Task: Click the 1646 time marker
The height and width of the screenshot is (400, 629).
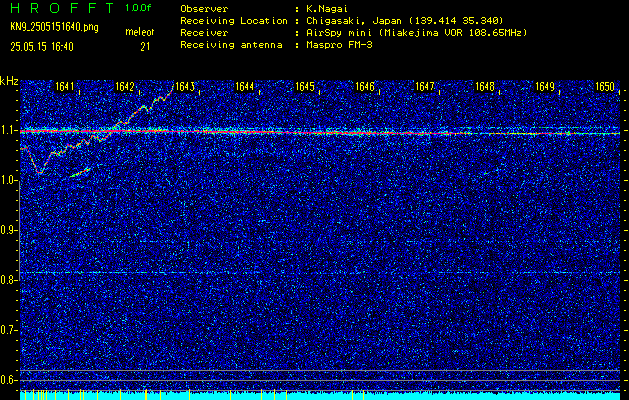Action: pos(365,87)
